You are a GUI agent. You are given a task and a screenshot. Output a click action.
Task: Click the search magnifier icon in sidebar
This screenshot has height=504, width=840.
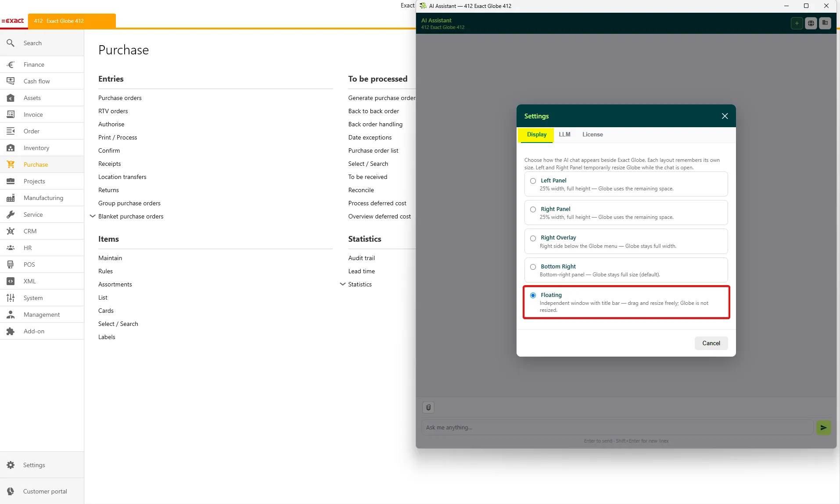[11, 43]
